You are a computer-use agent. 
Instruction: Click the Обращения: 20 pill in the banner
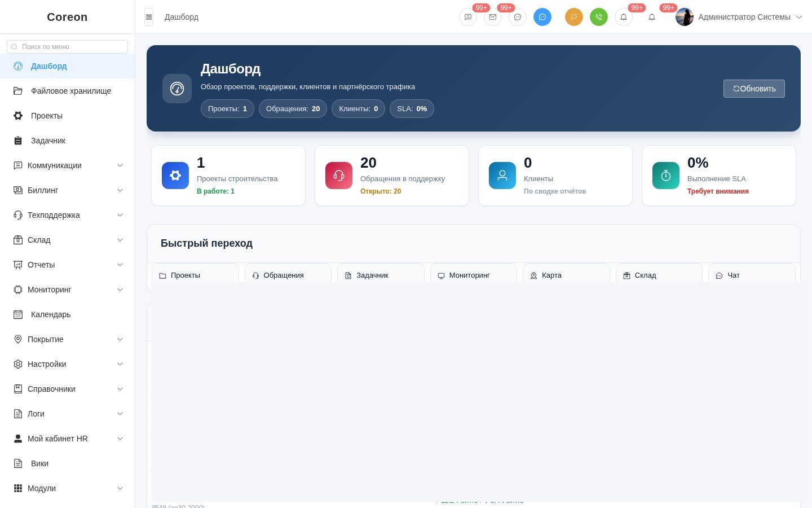293,109
